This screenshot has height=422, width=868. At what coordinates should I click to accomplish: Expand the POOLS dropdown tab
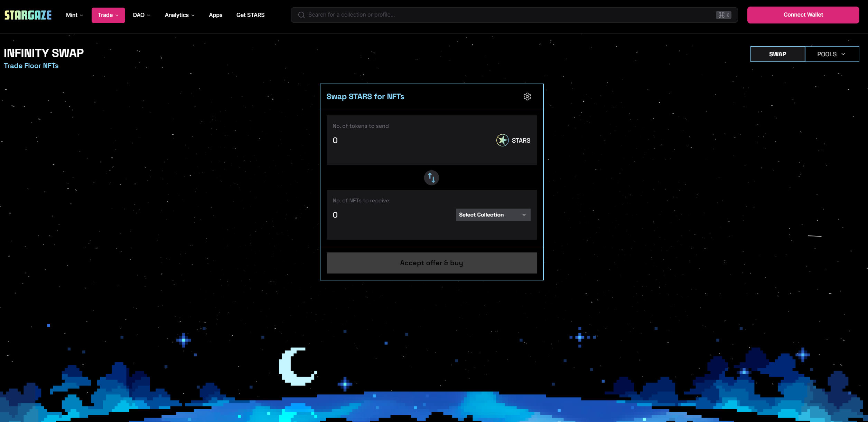[831, 54]
